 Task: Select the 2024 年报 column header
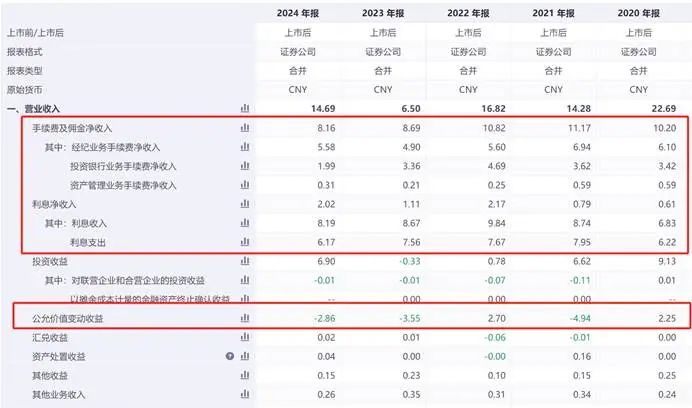point(298,13)
